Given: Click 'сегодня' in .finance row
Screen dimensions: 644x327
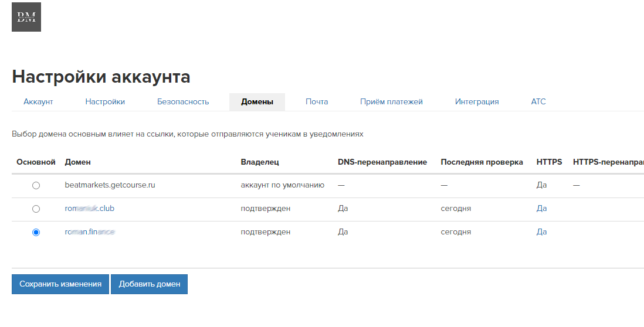Looking at the screenshot, I should tap(456, 232).
